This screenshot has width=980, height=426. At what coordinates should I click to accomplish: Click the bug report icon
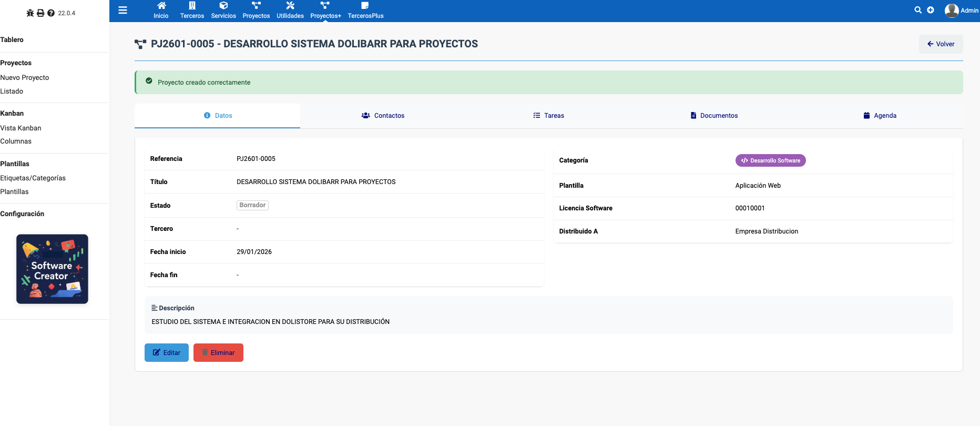coord(30,13)
